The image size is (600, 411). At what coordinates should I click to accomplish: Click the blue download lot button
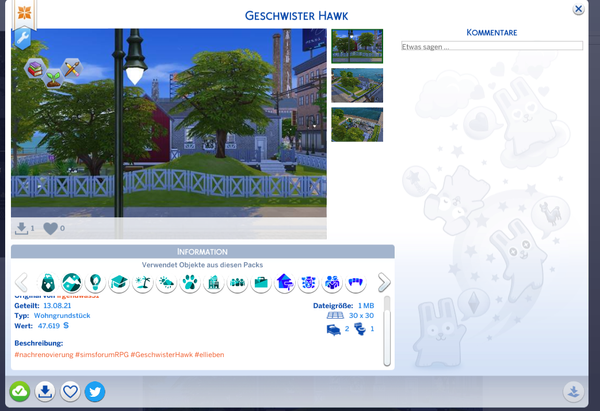pos(45,391)
